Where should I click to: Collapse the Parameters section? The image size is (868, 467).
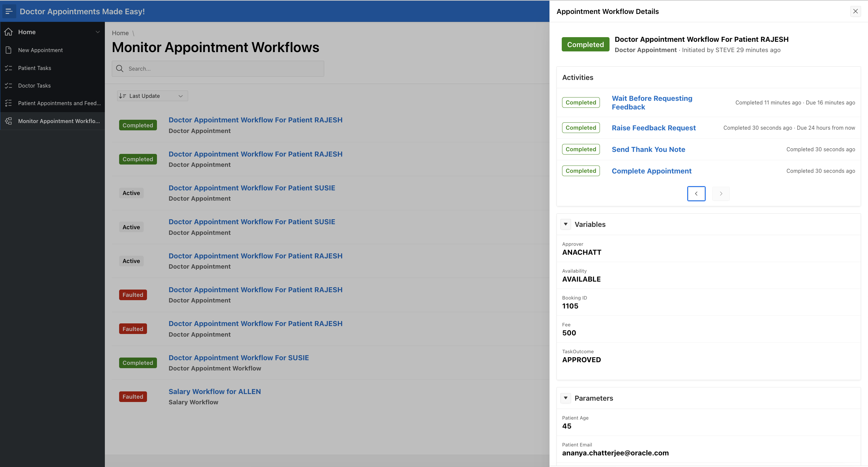[566, 398]
